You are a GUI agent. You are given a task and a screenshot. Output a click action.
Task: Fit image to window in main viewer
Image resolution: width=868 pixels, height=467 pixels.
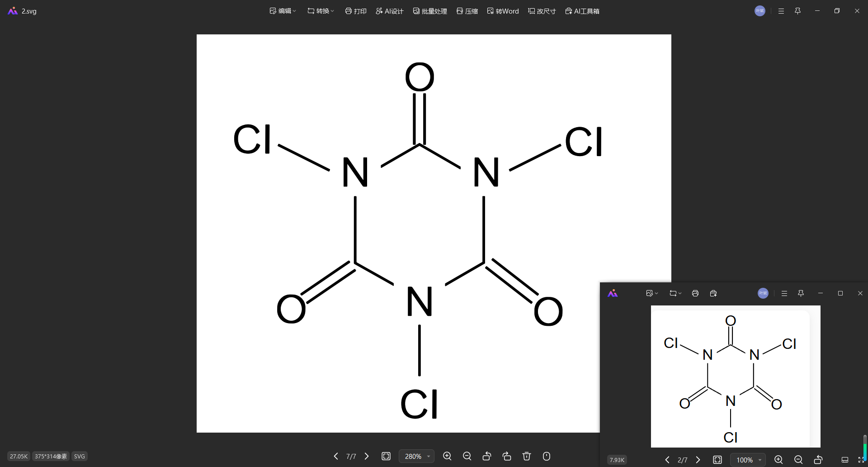pyautogui.click(x=386, y=456)
